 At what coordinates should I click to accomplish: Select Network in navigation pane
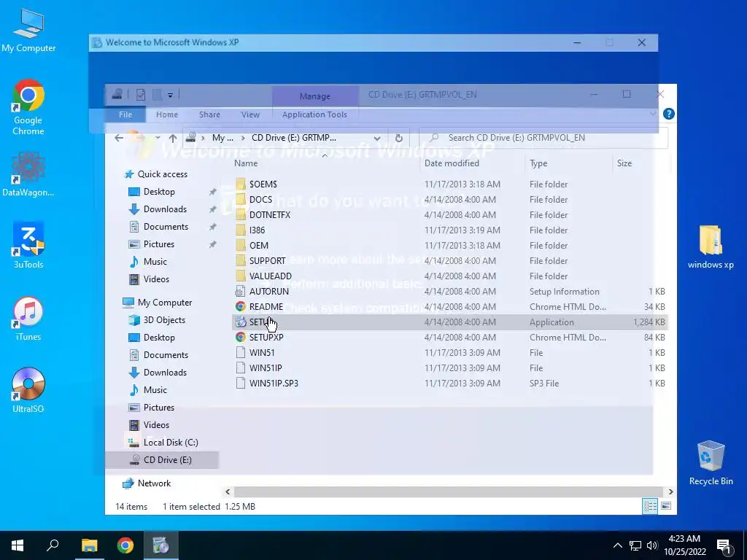coord(154,483)
